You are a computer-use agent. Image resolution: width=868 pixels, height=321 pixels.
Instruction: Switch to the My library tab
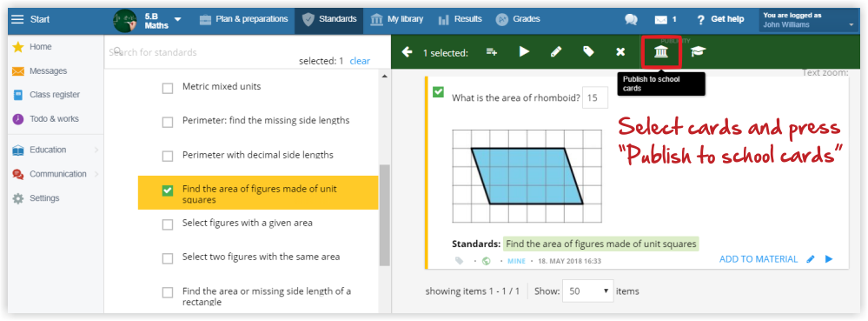point(396,19)
